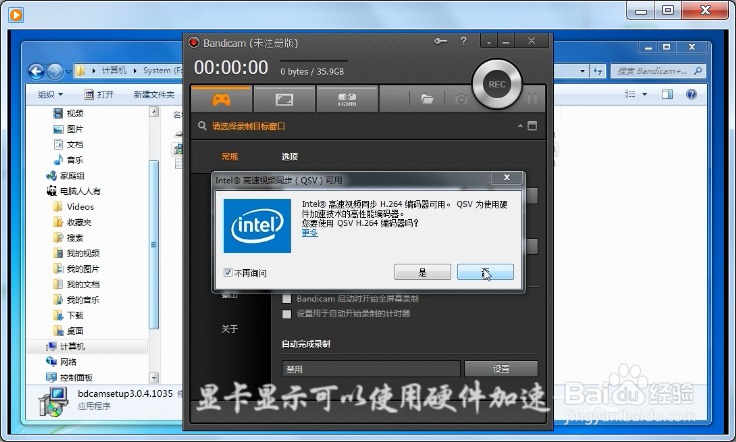Toggle the preview pane icon in Explorer
This screenshot has width=736, height=442.
point(667,94)
